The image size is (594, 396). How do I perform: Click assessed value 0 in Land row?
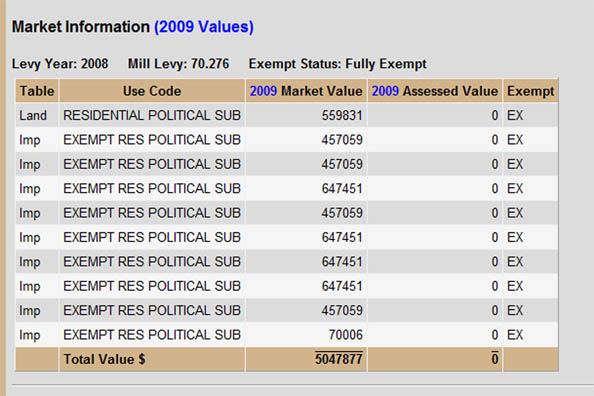[x=495, y=115]
